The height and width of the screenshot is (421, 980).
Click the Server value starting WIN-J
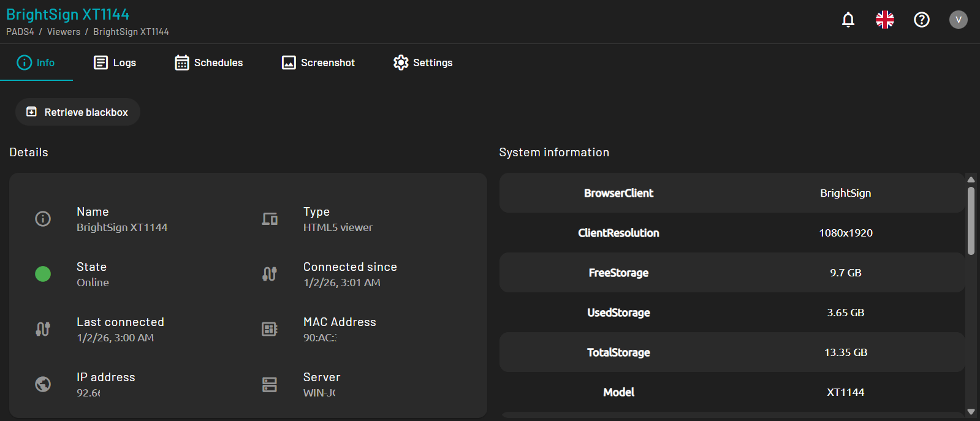point(319,393)
